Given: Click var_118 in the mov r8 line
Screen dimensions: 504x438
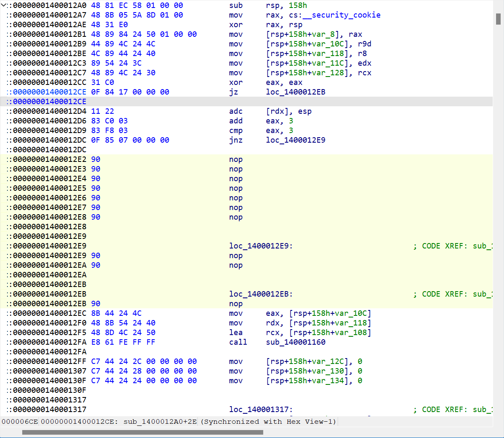Looking at the screenshot, I should click(328, 54).
